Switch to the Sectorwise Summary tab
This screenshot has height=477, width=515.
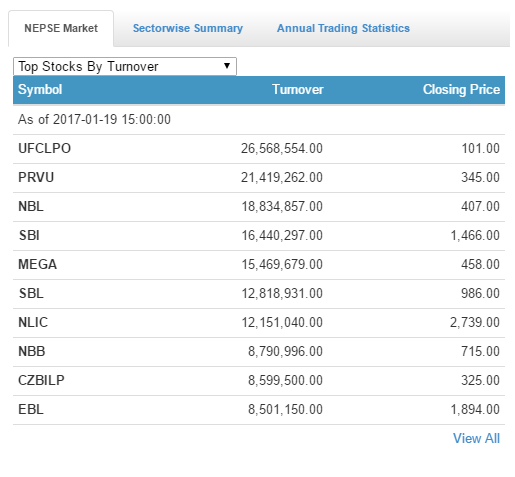(x=188, y=28)
